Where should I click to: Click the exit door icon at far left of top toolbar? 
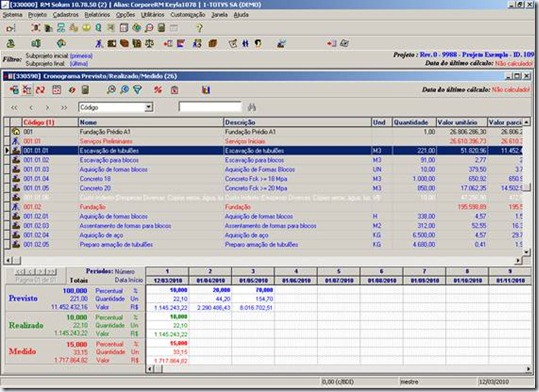11,28
